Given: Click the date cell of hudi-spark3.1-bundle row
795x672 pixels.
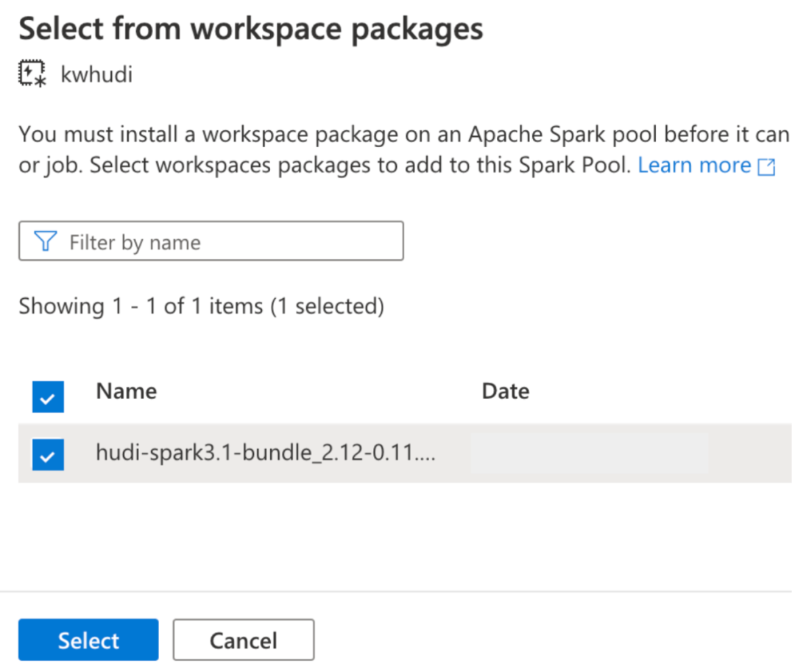Looking at the screenshot, I should [589, 453].
